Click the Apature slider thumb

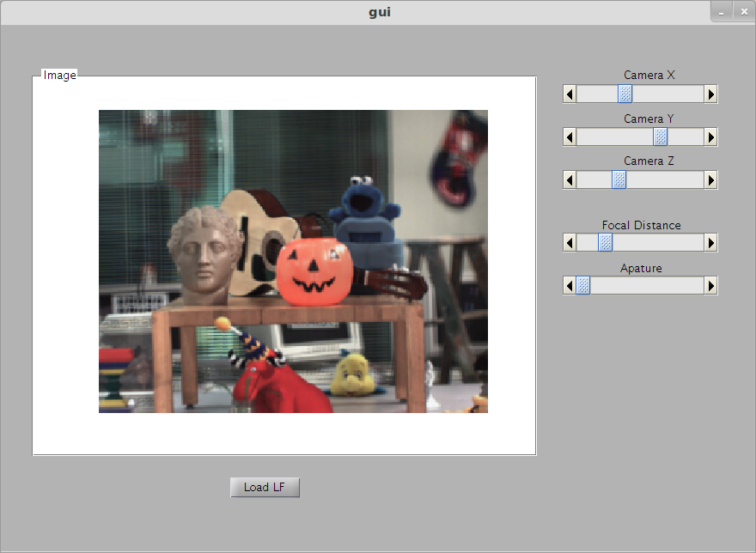pos(583,286)
